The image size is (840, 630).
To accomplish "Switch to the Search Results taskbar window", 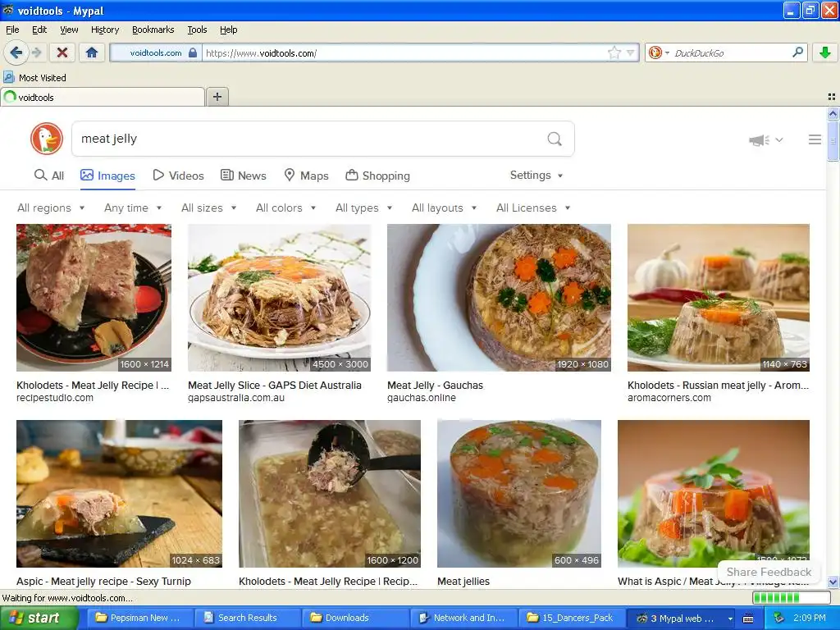I will 247,618.
